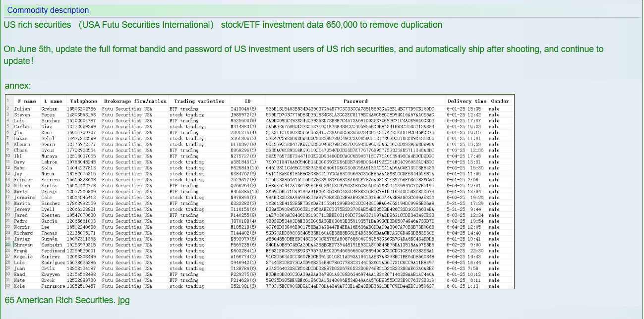Click row number 32 at the table bottom
The width and height of the screenshot is (644, 319).
[8, 286]
